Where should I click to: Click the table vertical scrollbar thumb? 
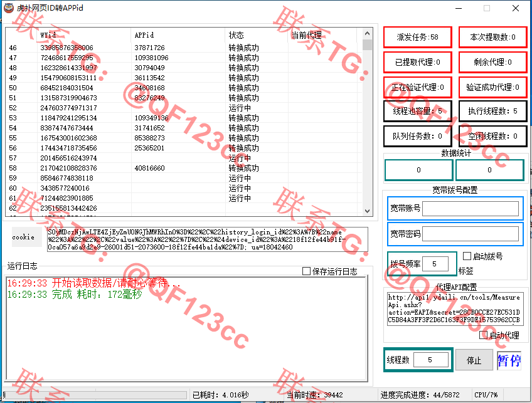(367, 44)
